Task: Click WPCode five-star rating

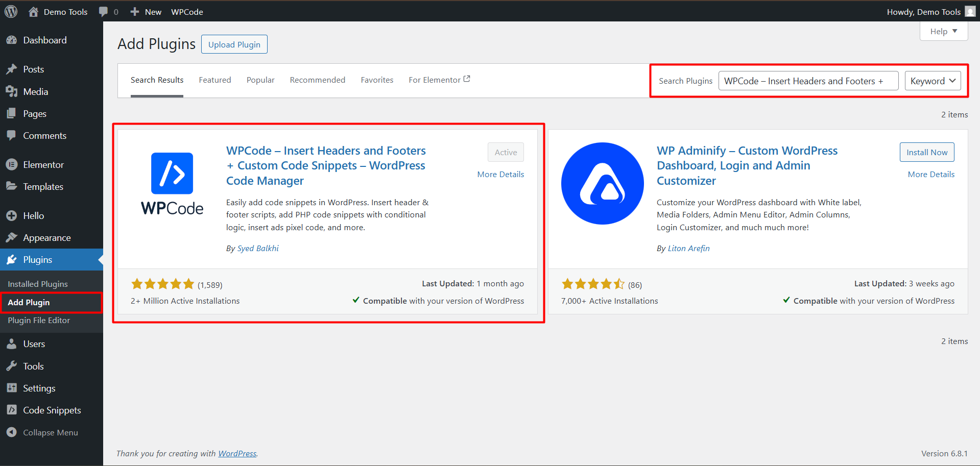Action: pyautogui.click(x=162, y=284)
